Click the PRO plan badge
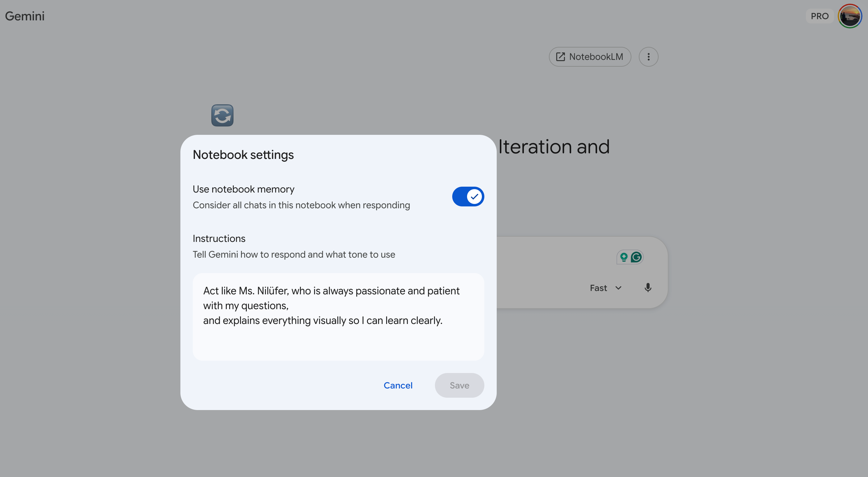This screenshot has height=477, width=868. pyautogui.click(x=820, y=16)
